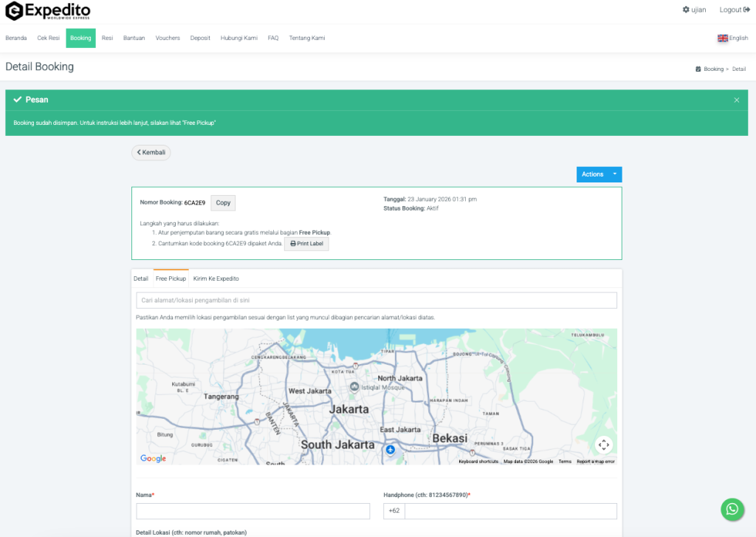Open the Detail tab

click(x=140, y=278)
